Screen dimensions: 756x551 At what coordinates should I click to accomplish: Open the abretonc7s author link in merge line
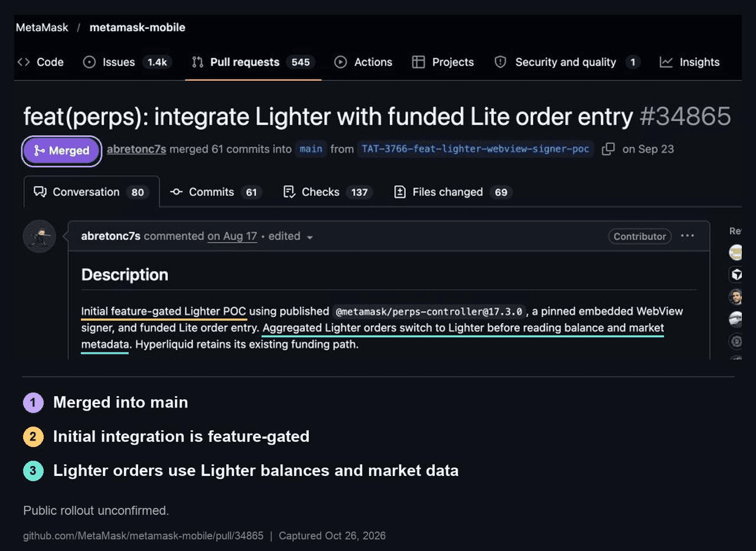pyautogui.click(x=136, y=149)
